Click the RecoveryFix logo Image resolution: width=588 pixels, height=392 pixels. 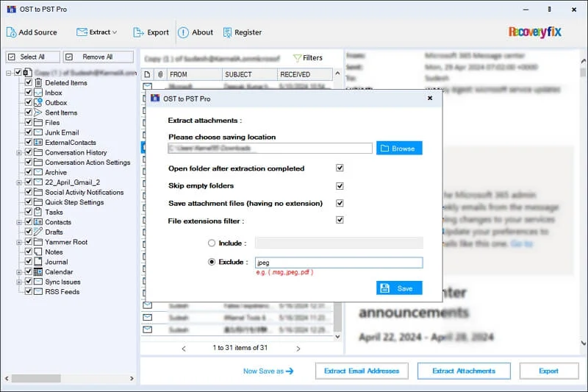pos(535,32)
